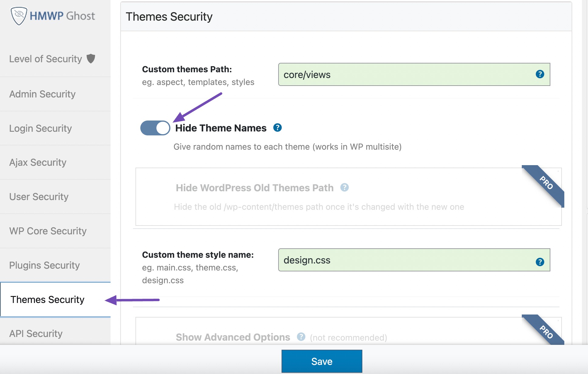Select the Ajax Security section
This screenshot has height=374, width=588.
pyautogui.click(x=38, y=162)
